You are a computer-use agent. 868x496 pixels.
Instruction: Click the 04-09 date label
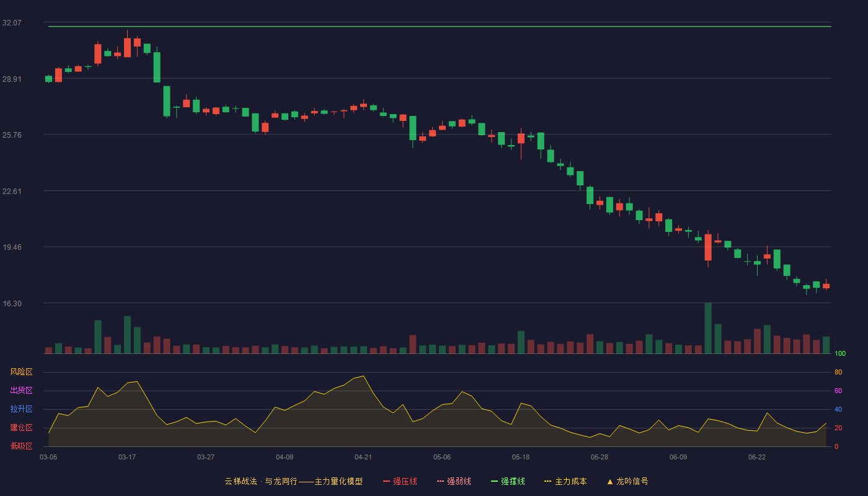[285, 457]
